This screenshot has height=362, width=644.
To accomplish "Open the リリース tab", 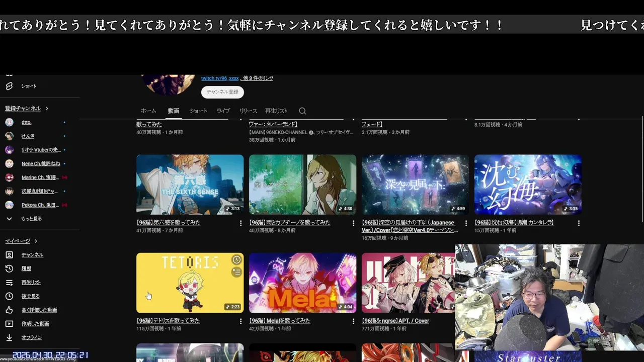I will (248, 111).
